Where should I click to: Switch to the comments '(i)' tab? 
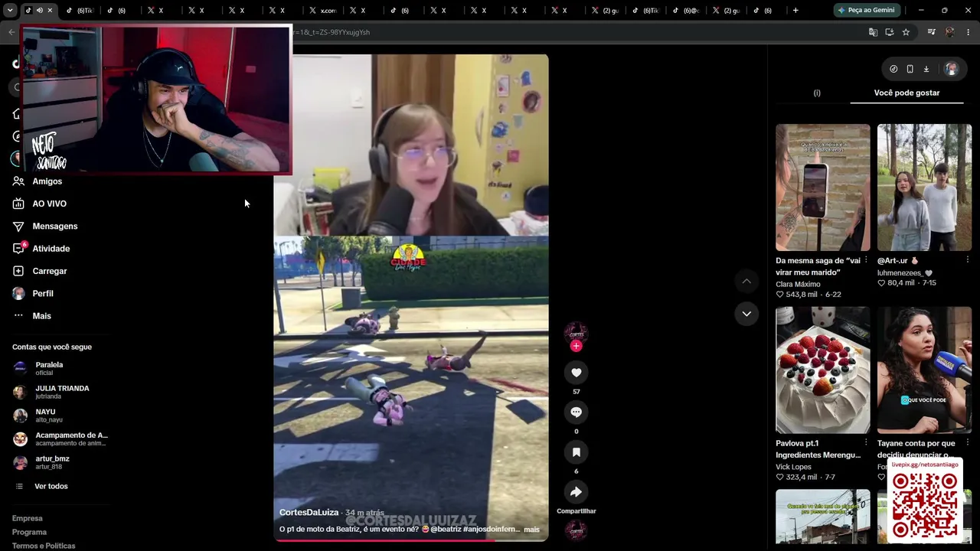coord(817,93)
